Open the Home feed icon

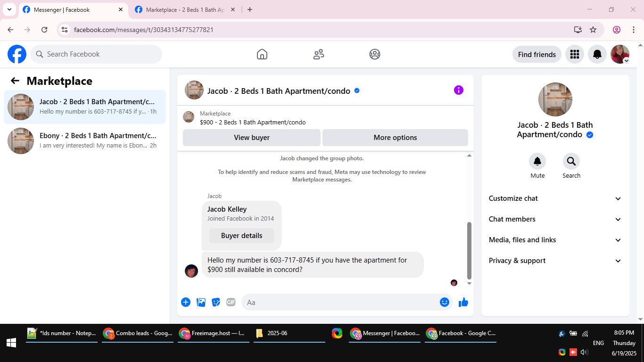click(x=262, y=54)
